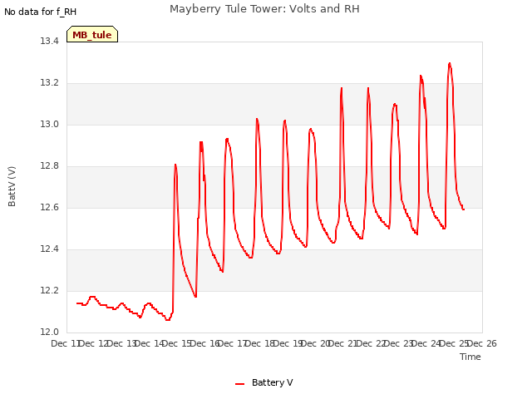Click the 13.0 y-axis tick label

tap(49, 125)
